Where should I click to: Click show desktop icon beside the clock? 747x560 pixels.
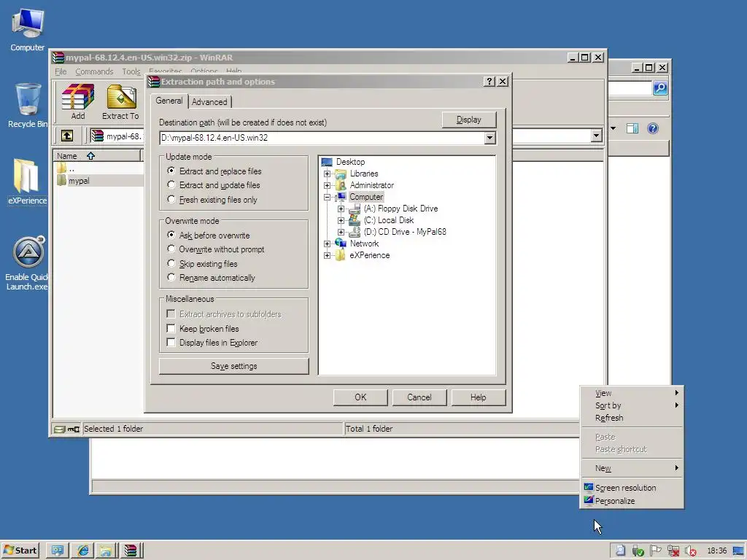pos(738,551)
